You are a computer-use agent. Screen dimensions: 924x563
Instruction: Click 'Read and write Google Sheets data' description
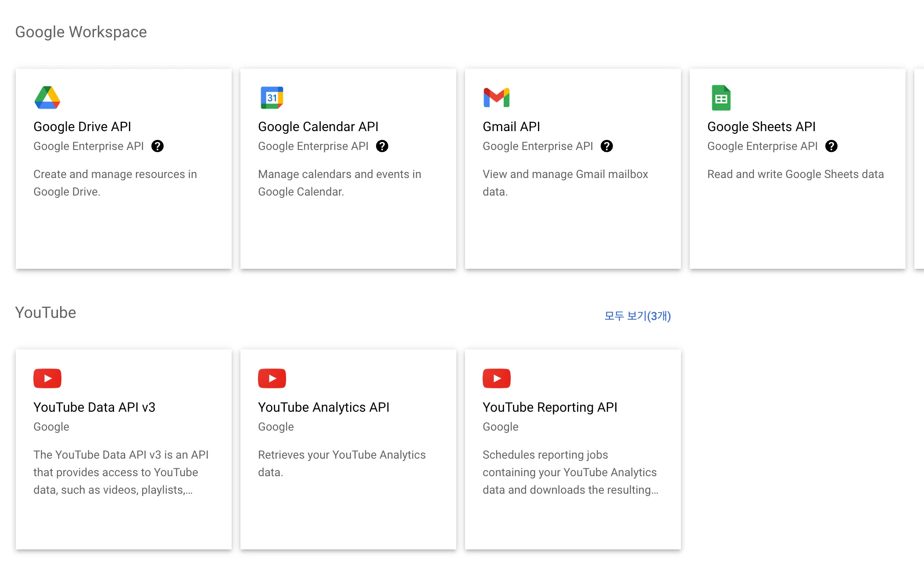coord(795,174)
